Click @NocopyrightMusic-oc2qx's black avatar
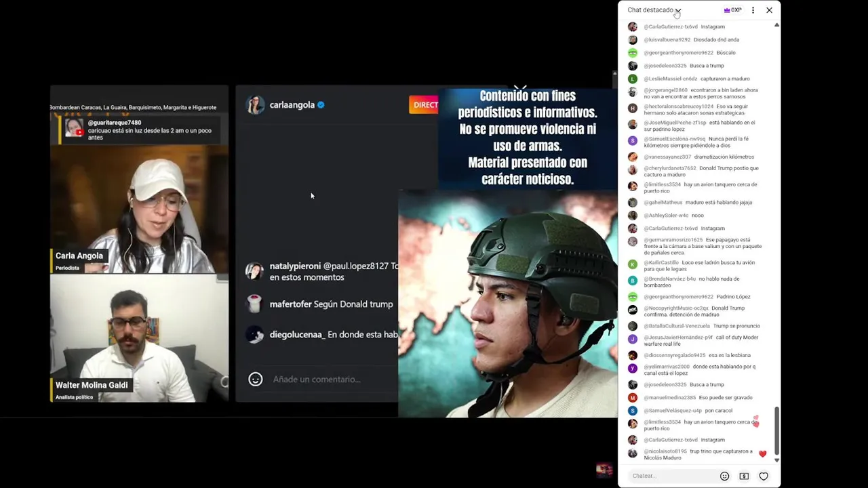 point(633,310)
